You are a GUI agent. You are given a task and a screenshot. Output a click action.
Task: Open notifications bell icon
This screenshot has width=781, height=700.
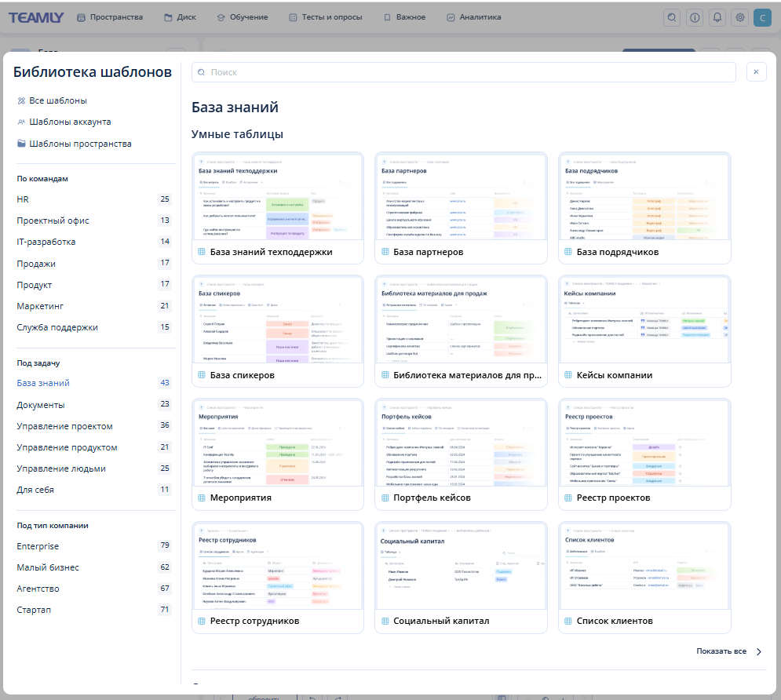click(717, 17)
